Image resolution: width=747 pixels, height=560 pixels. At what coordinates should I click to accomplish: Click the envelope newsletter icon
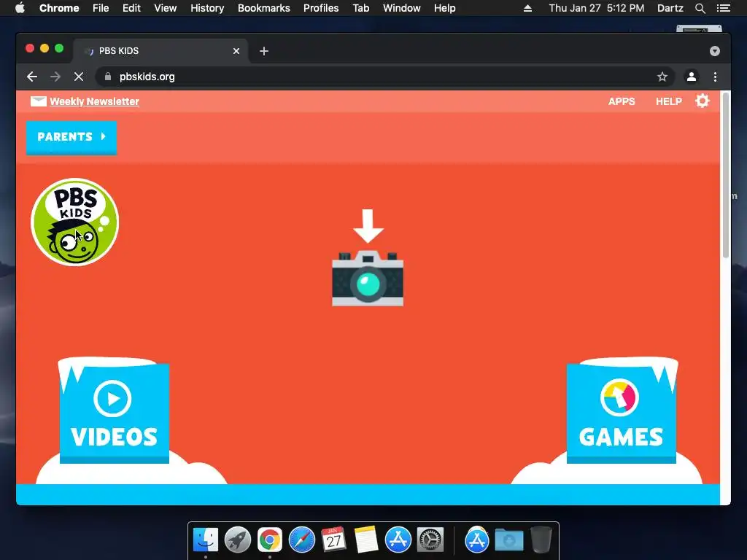coord(39,101)
